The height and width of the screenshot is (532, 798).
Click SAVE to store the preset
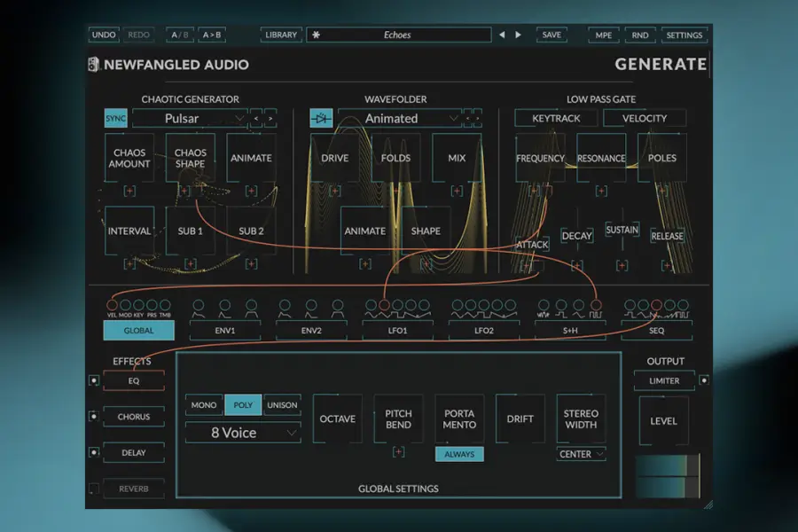(x=552, y=35)
